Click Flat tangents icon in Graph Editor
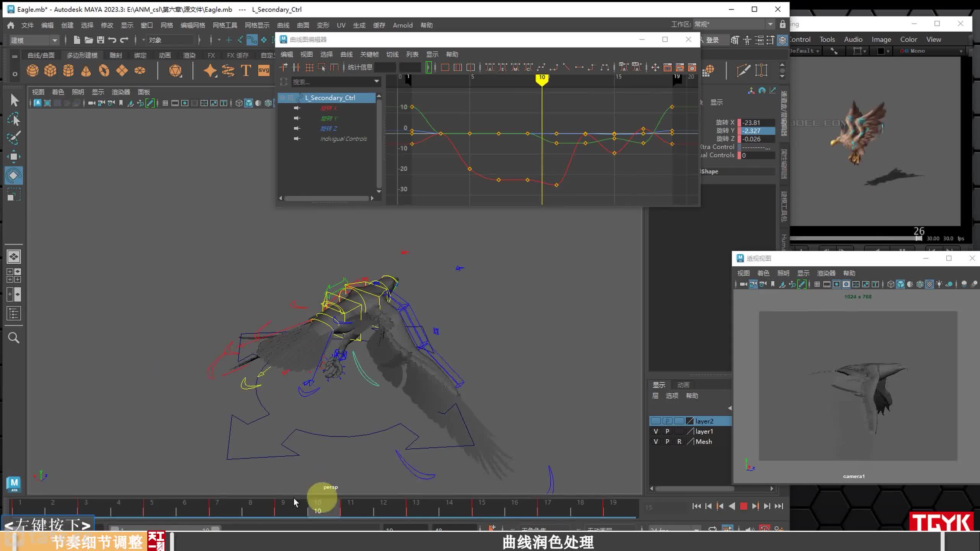The image size is (980, 551). (579, 68)
